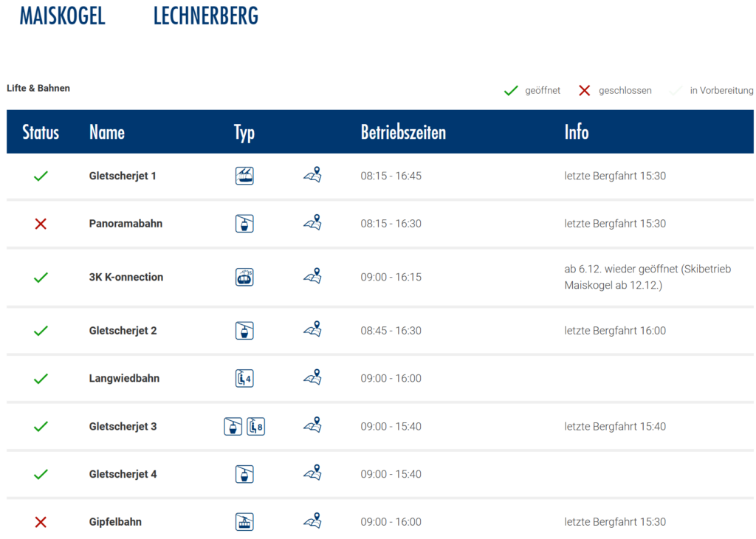The width and height of the screenshot is (756, 539).
Task: Click the red closed X for Panoramabahn
Action: coord(41,224)
